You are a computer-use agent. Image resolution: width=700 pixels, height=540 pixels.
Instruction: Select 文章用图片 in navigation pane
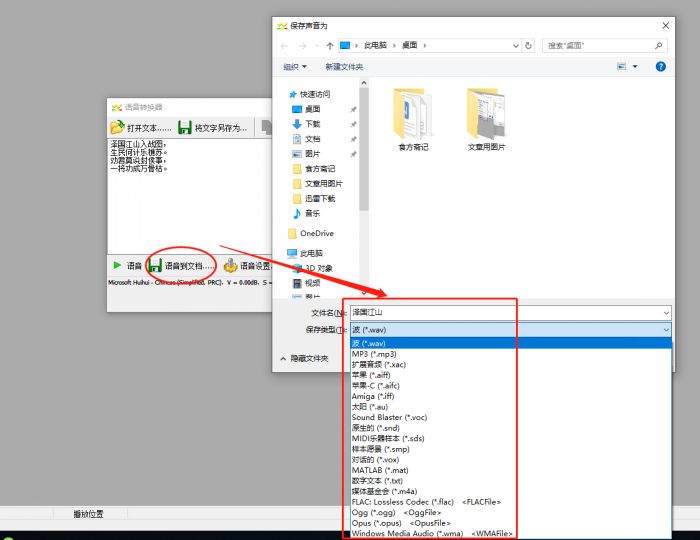pos(324,183)
